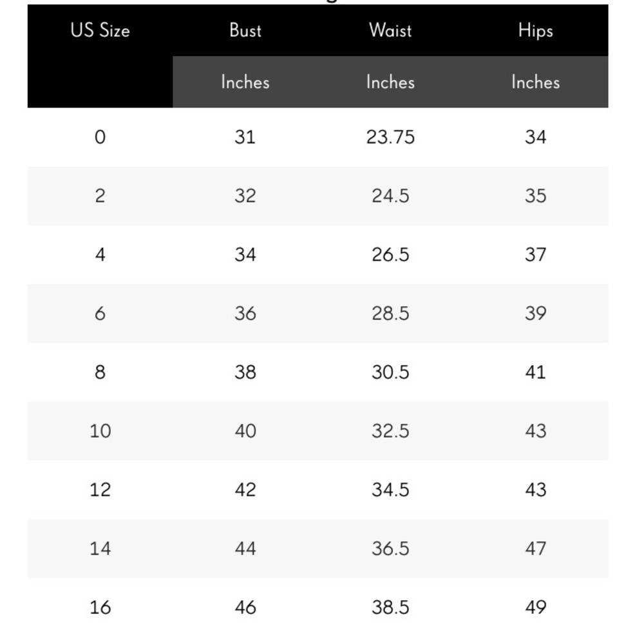Click the 36.5 waist measurement

390,549
